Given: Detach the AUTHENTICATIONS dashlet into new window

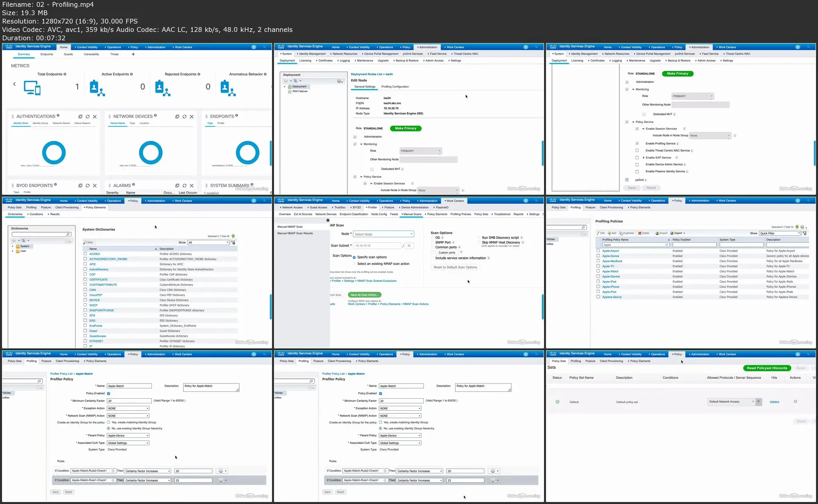Looking at the screenshot, I should [80, 117].
